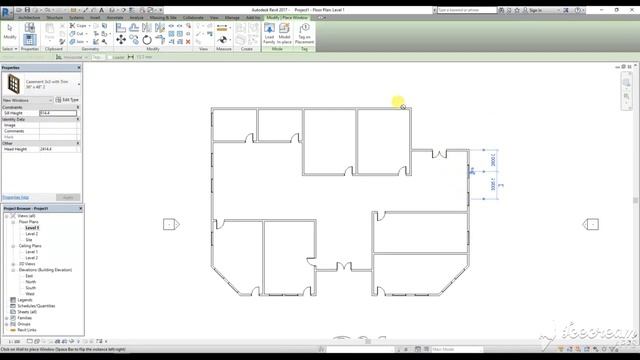Collapse the Constraints section

pos(78,107)
